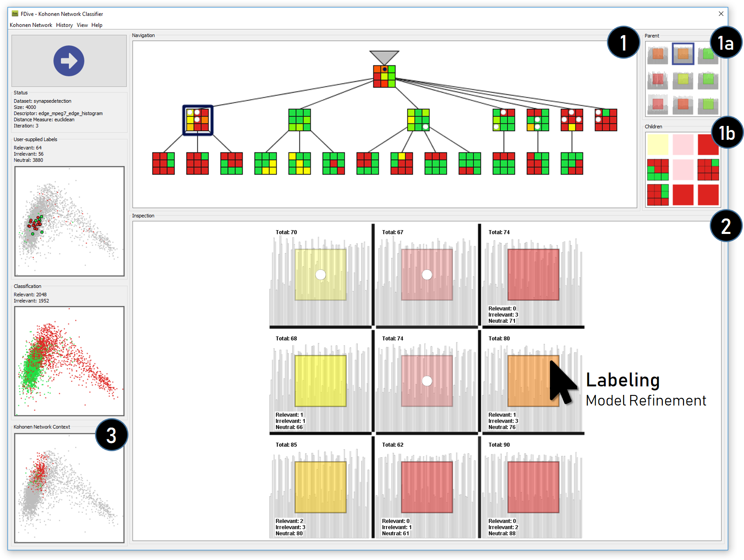Viewport: 744px width, 560px height.
Task: Select the bottom-left red Parent thumbnail
Action: coord(658,104)
